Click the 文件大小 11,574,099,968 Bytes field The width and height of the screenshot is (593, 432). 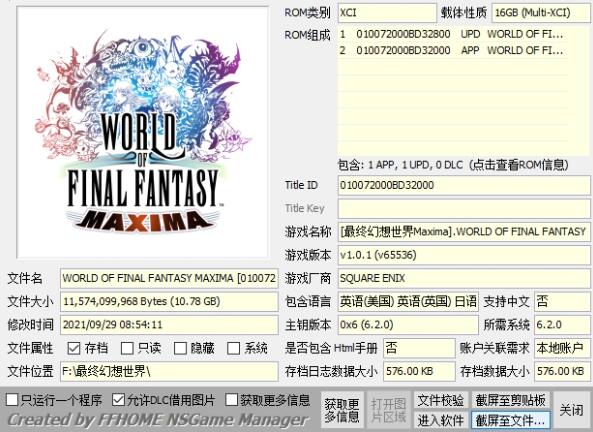(x=169, y=301)
